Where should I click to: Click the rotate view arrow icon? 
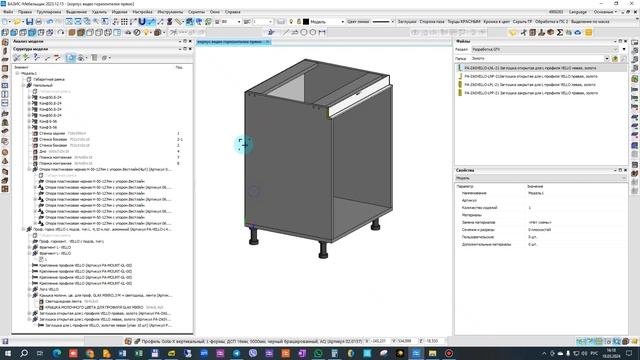pos(61,32)
